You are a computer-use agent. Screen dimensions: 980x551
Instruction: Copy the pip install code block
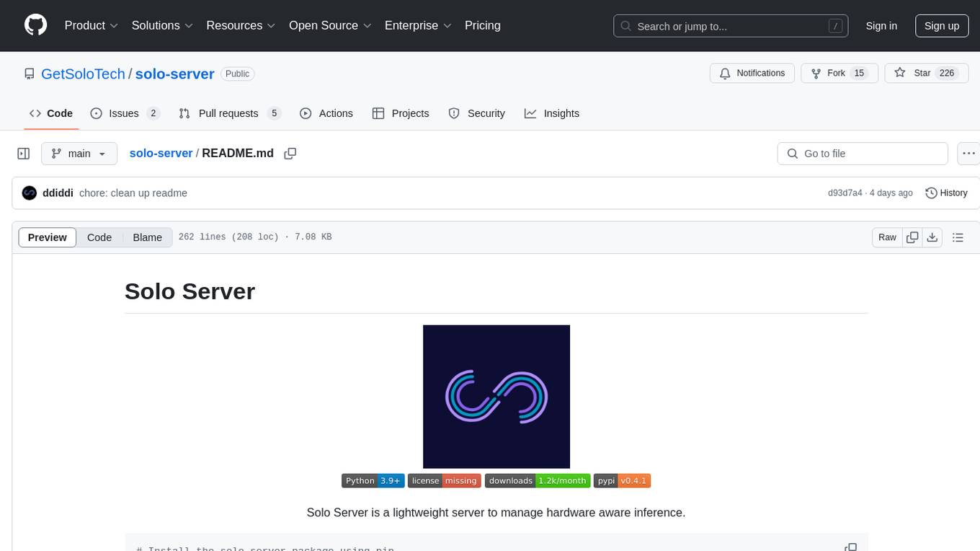pos(850,547)
